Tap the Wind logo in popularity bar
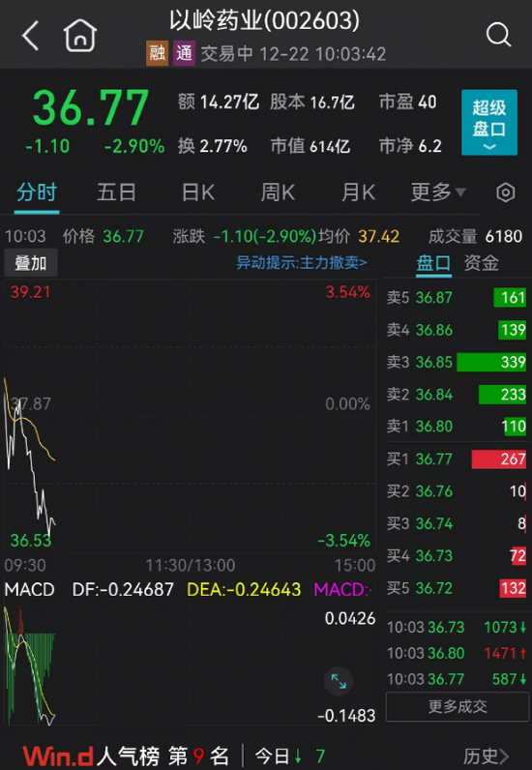The width and height of the screenshot is (532, 770). coord(58,756)
